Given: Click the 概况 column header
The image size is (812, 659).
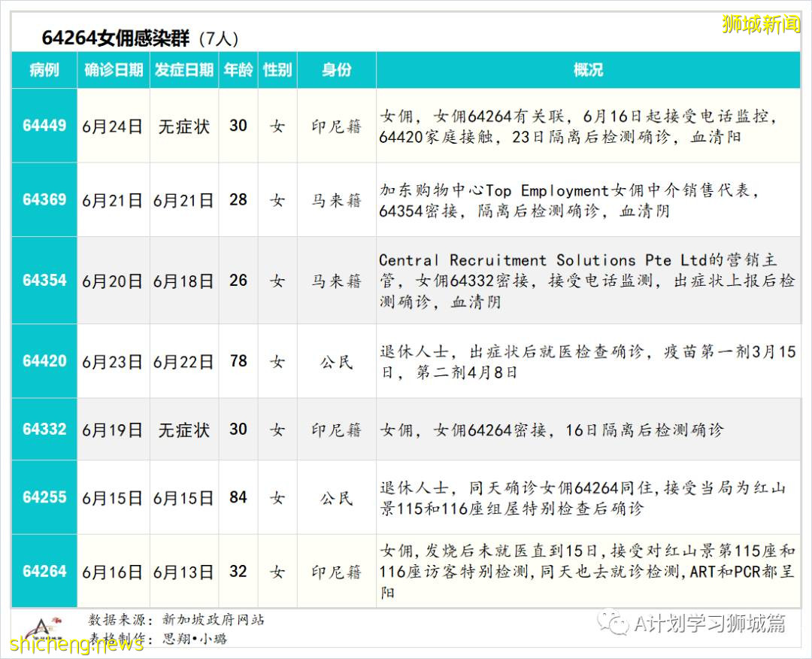Looking at the screenshot, I should pyautogui.click(x=588, y=70).
